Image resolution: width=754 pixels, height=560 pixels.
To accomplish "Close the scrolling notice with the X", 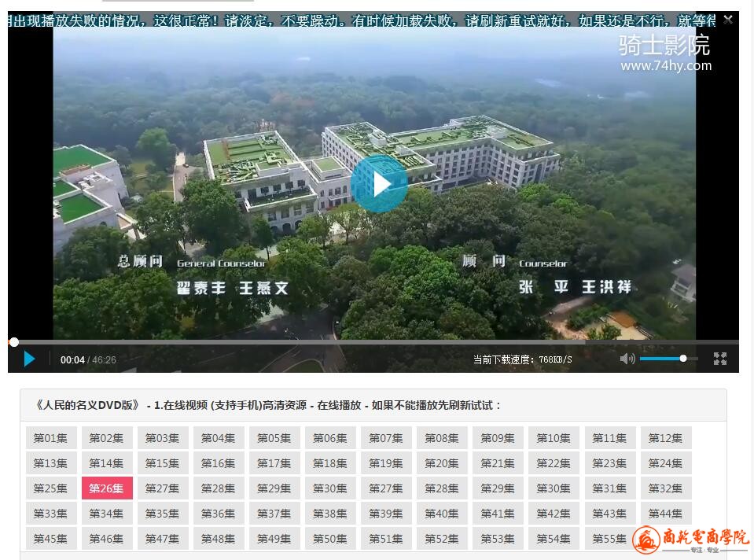I will tap(728, 19).
